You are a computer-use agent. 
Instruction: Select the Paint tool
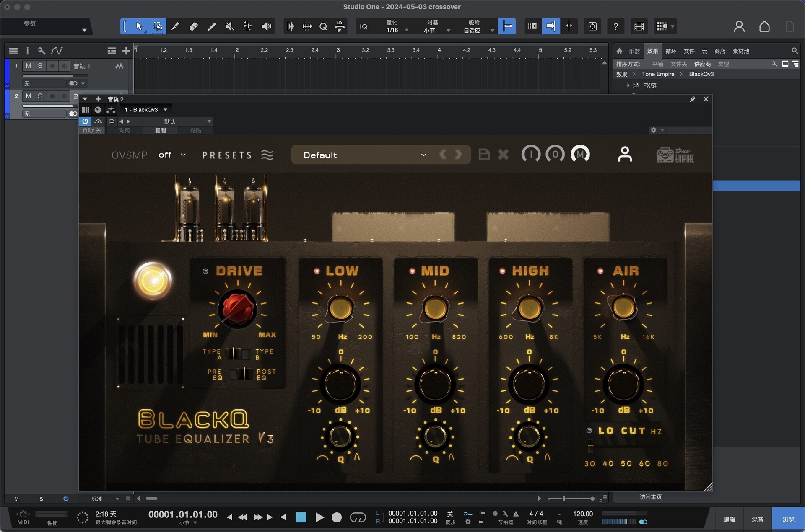(x=212, y=26)
